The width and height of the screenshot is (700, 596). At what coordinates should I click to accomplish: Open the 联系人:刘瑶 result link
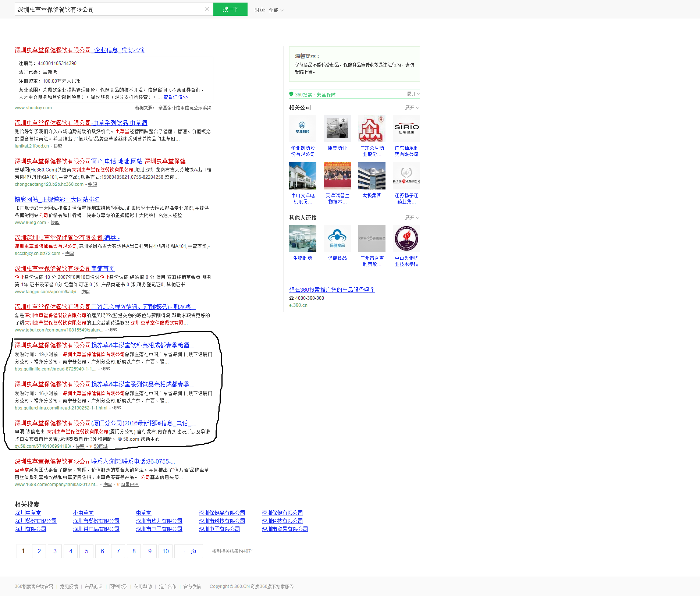pyautogui.click(x=95, y=461)
